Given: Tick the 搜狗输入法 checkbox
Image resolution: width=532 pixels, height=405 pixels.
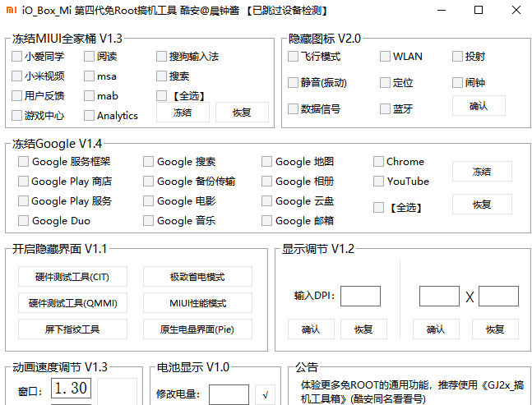Looking at the screenshot, I should pyautogui.click(x=161, y=56).
